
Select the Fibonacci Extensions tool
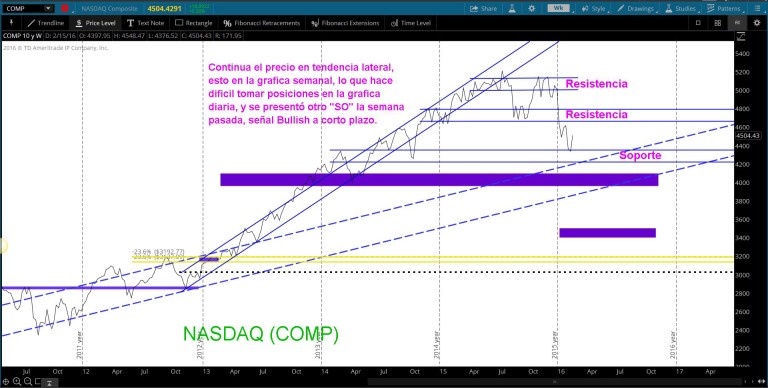[x=345, y=23]
